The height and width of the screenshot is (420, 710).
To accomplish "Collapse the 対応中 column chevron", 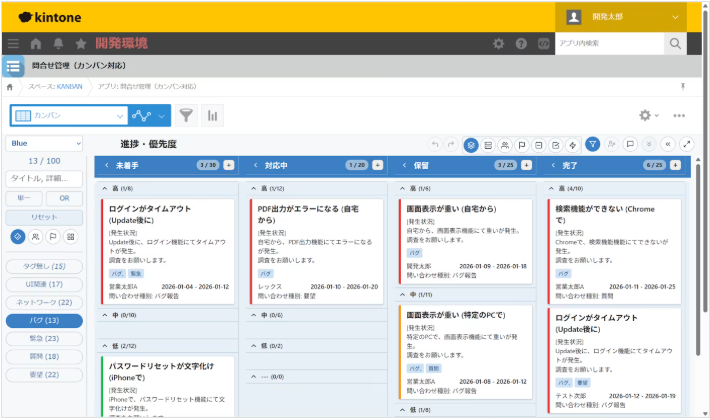I will tap(255, 165).
